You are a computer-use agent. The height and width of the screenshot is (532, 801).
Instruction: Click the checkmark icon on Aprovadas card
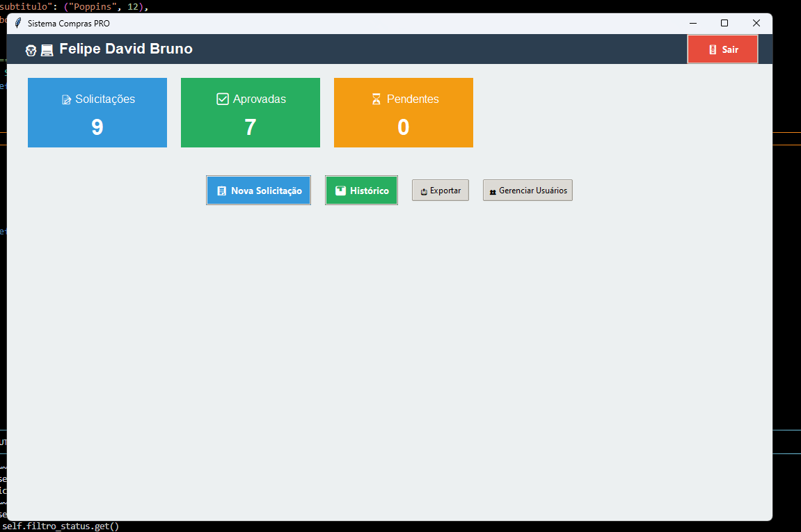[223, 99]
